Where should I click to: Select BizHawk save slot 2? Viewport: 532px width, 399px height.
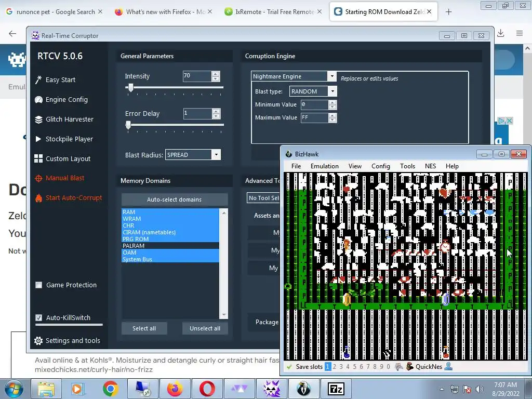[335, 367]
